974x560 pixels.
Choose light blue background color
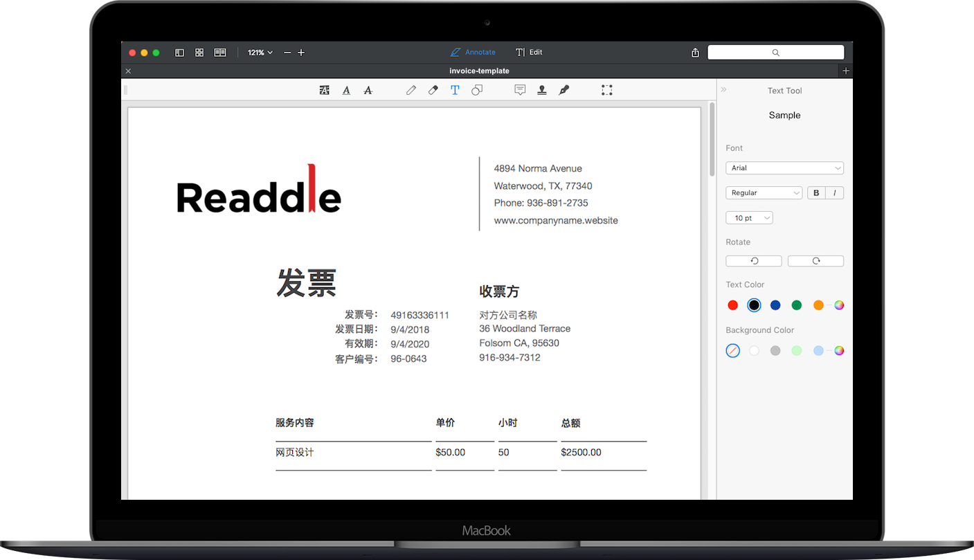point(818,351)
